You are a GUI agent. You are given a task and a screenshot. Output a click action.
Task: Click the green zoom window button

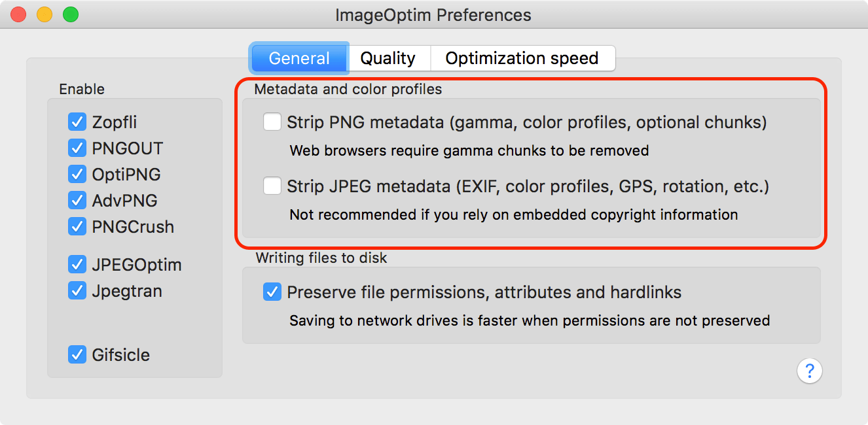tap(71, 14)
